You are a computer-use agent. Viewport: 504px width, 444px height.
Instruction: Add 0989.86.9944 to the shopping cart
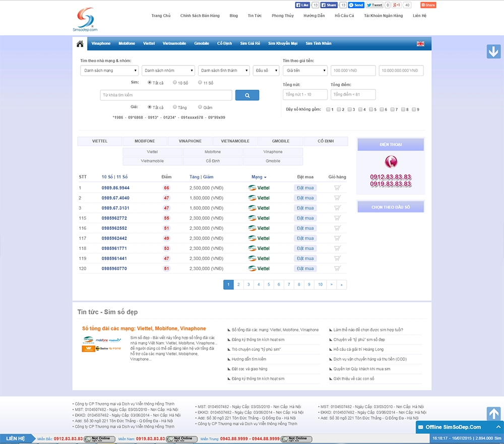(337, 188)
